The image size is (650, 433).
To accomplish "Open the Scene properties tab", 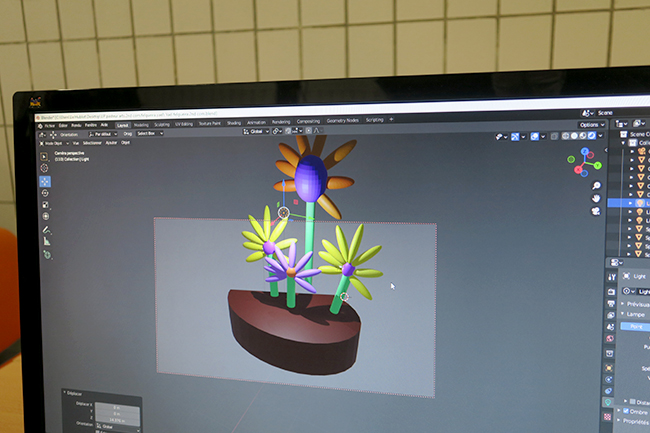I will point(610,327).
